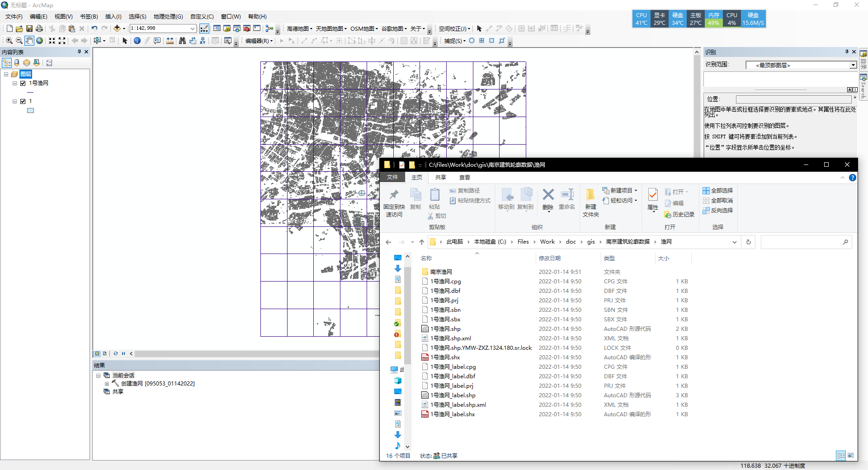Save the map with the floppy disk icon
Screen dimensions: 868x470
(x=29, y=28)
